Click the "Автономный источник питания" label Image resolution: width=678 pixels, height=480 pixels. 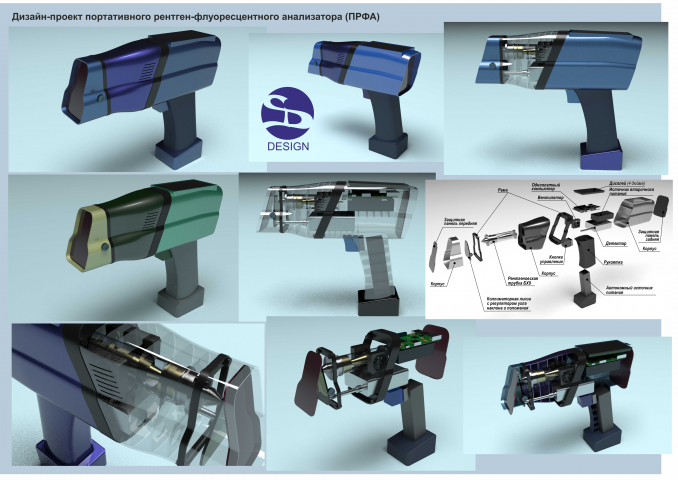(x=629, y=290)
